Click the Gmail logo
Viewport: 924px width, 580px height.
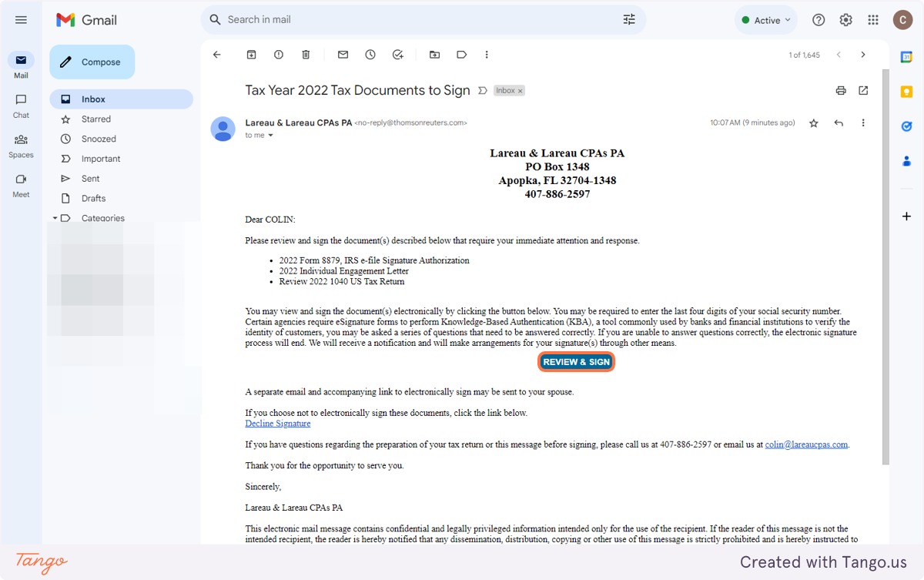(x=85, y=20)
